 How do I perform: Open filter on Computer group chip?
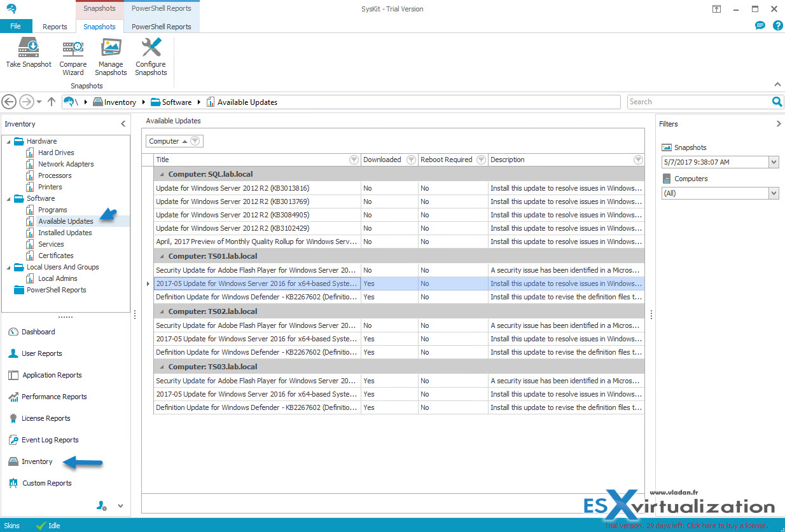(195, 141)
